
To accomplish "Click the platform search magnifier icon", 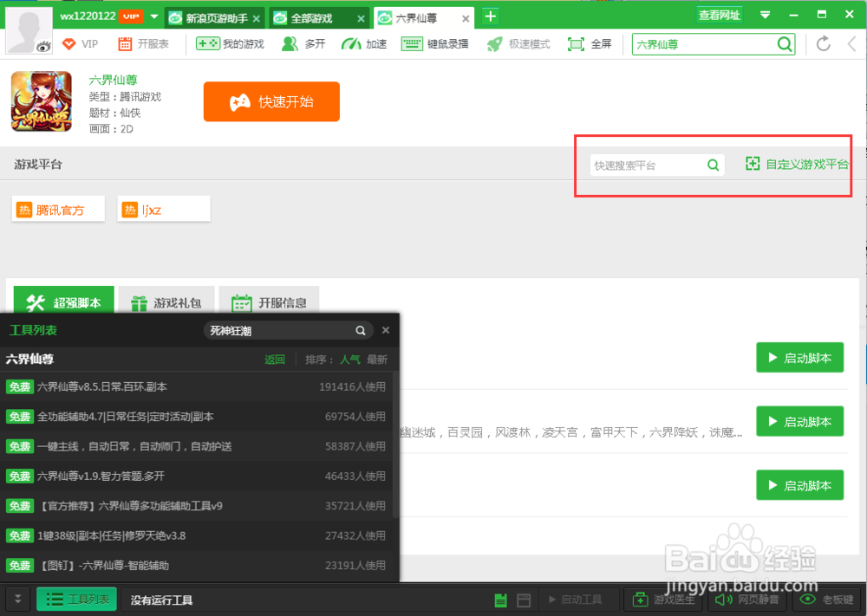I will 714,165.
